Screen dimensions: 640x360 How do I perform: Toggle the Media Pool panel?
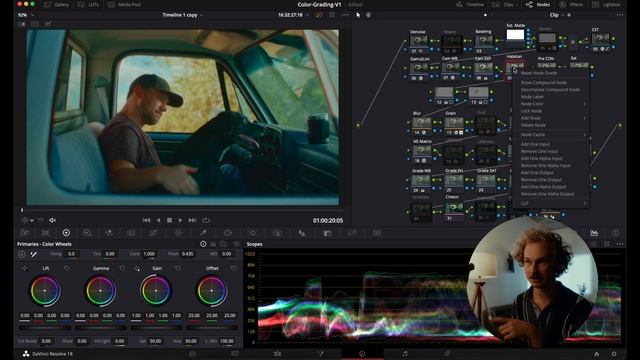click(x=124, y=4)
